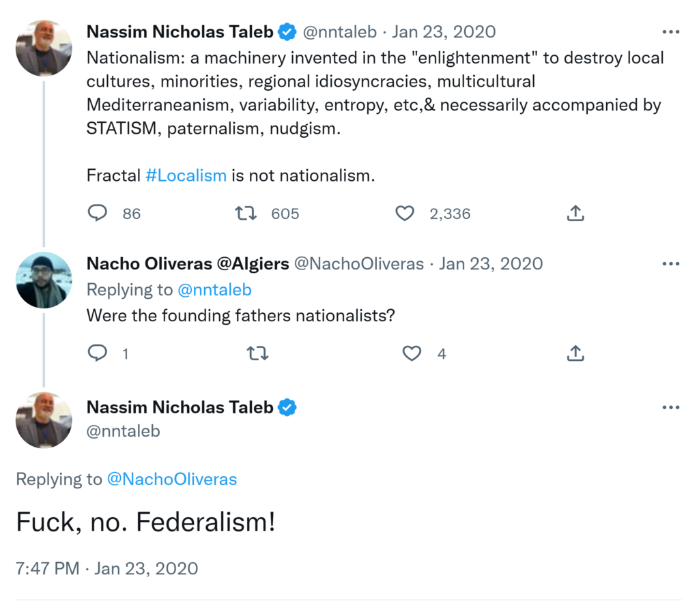Open Taleb's profile picture on first tweet
The width and height of the screenshot is (699, 616).
(x=44, y=48)
